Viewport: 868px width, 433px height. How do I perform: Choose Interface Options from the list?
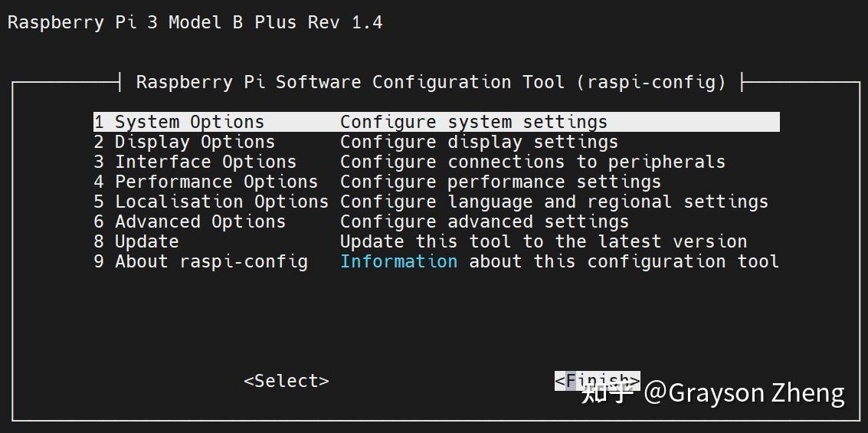195,162
